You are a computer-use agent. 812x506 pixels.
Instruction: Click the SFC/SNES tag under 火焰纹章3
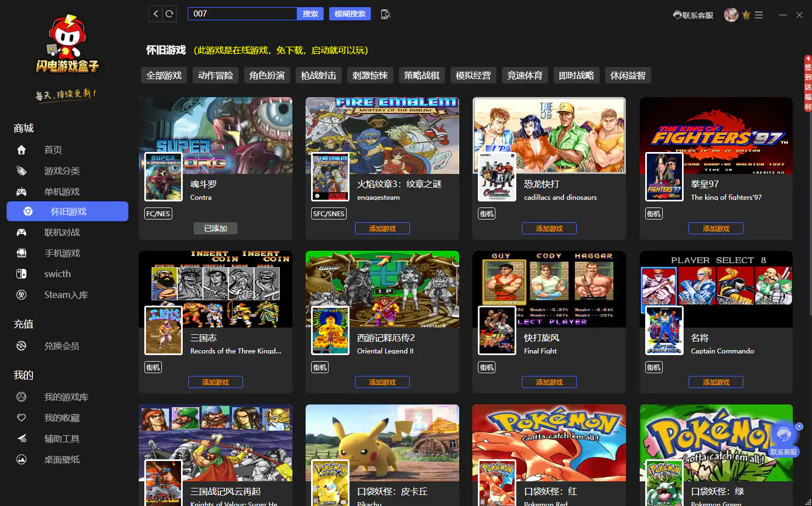tap(329, 214)
